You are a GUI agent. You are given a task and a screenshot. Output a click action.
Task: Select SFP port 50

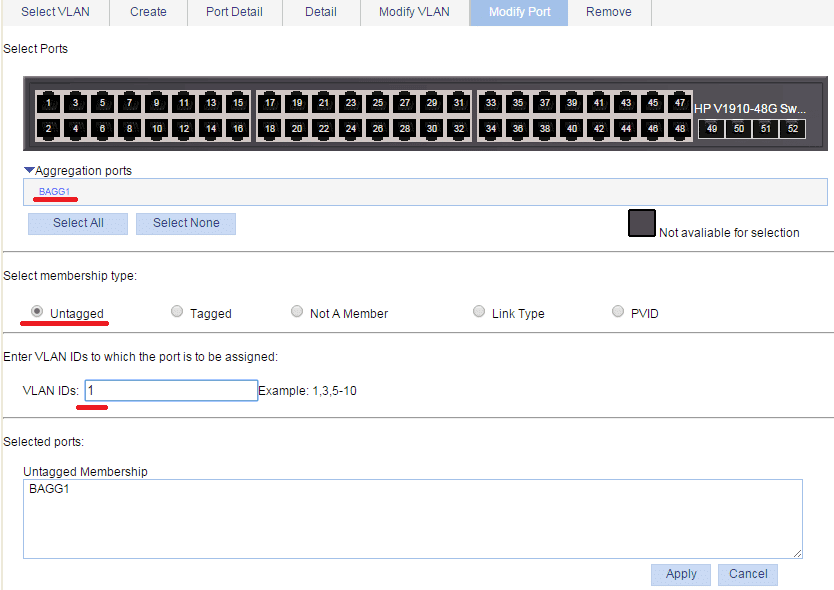[739, 129]
